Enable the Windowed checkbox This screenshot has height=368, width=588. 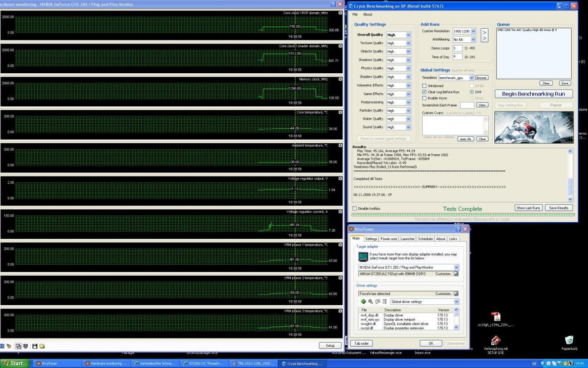coord(424,86)
